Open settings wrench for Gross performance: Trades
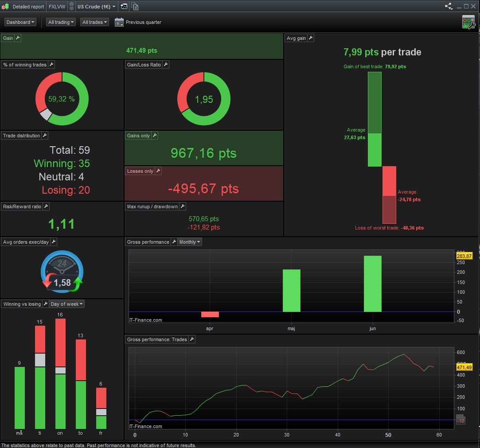The height and width of the screenshot is (448, 480). point(191,339)
